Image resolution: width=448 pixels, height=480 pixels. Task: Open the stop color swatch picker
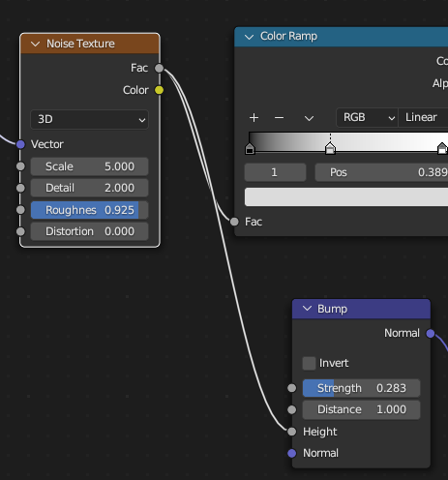346,197
